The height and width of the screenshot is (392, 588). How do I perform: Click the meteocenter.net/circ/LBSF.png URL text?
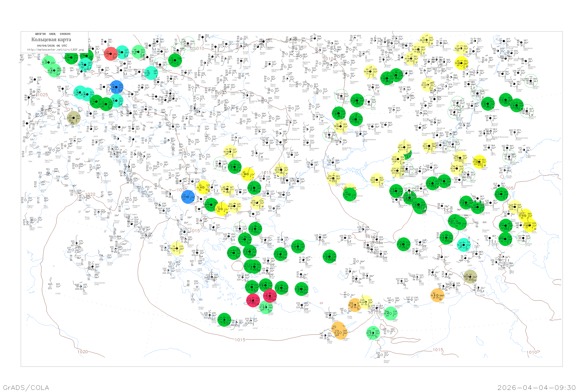pos(55,50)
